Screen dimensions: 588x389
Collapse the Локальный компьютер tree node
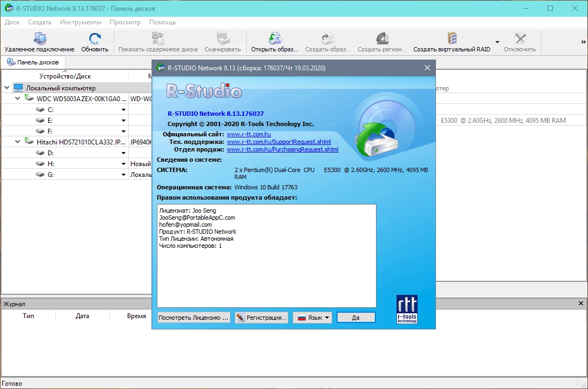(x=6, y=88)
